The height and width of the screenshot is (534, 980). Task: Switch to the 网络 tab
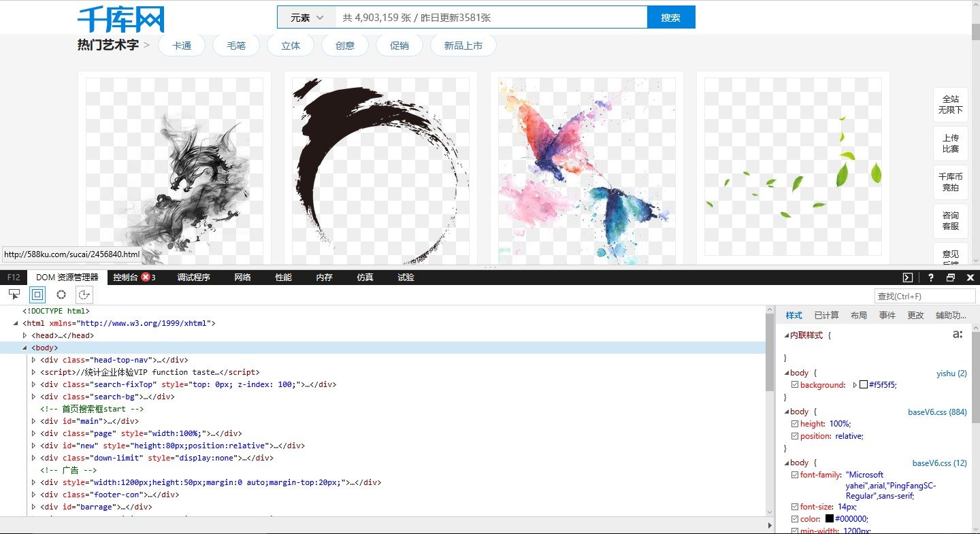pos(242,278)
